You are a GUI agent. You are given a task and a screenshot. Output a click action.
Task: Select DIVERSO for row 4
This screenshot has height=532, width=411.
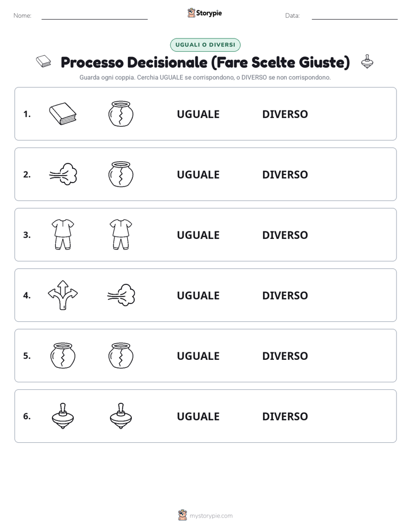tap(285, 295)
